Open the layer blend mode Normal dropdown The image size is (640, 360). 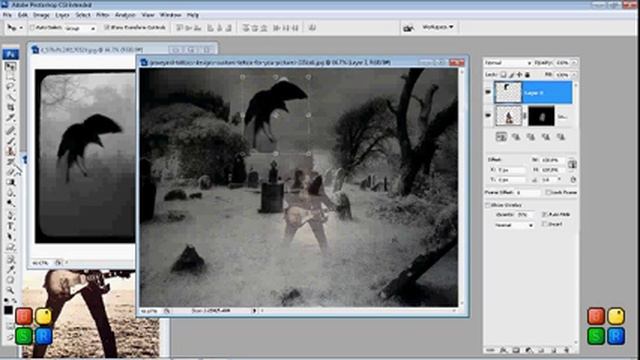[x=508, y=63]
